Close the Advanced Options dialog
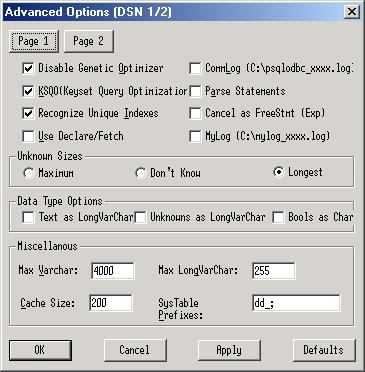 [x=352, y=12]
